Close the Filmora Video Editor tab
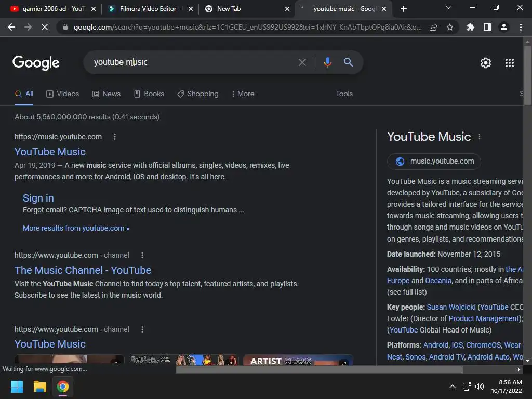532x399 pixels. point(191,9)
